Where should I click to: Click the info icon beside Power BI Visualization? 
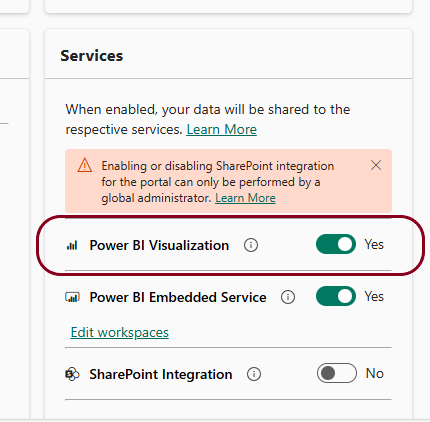click(251, 245)
